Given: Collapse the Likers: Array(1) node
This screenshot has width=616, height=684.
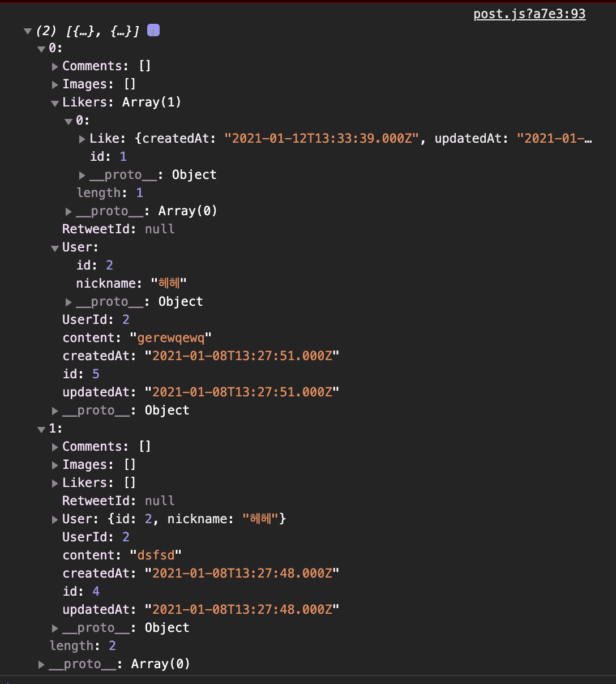Looking at the screenshot, I should pyautogui.click(x=55, y=104).
